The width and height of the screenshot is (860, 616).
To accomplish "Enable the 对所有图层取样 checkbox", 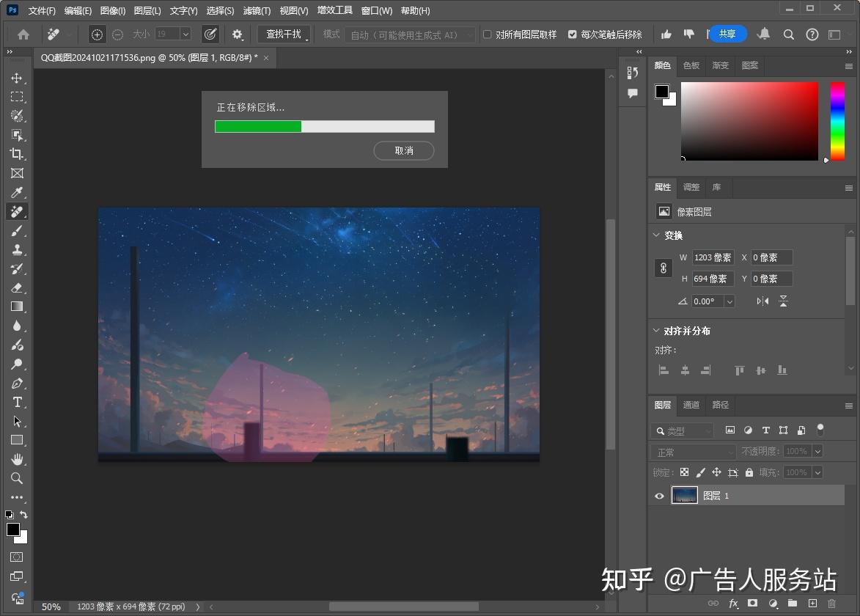I will tap(488, 34).
